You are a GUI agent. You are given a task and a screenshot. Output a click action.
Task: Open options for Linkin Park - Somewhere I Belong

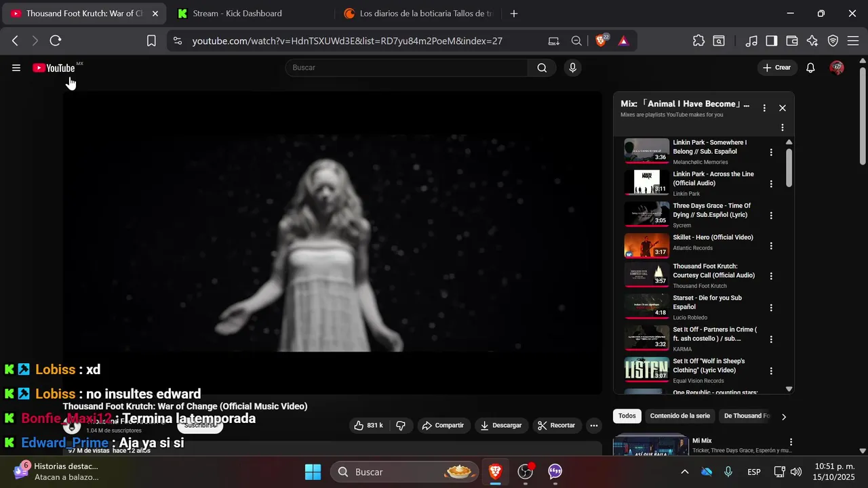771,152
